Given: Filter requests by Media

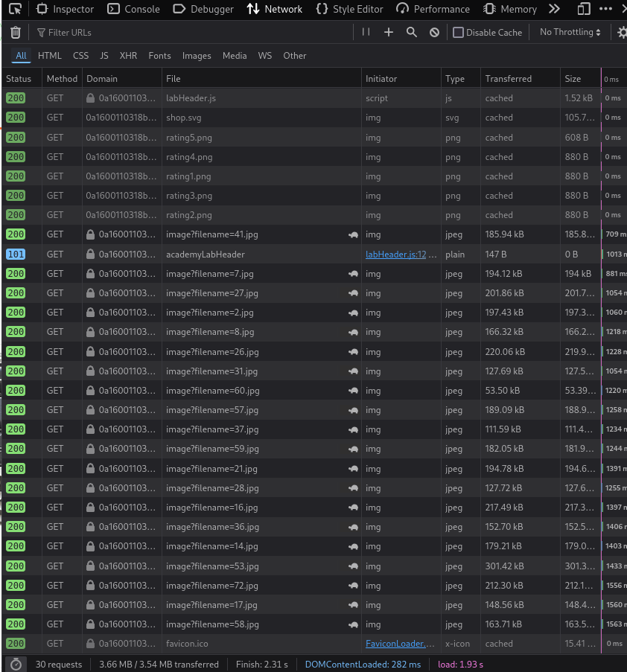Looking at the screenshot, I should click(235, 56).
